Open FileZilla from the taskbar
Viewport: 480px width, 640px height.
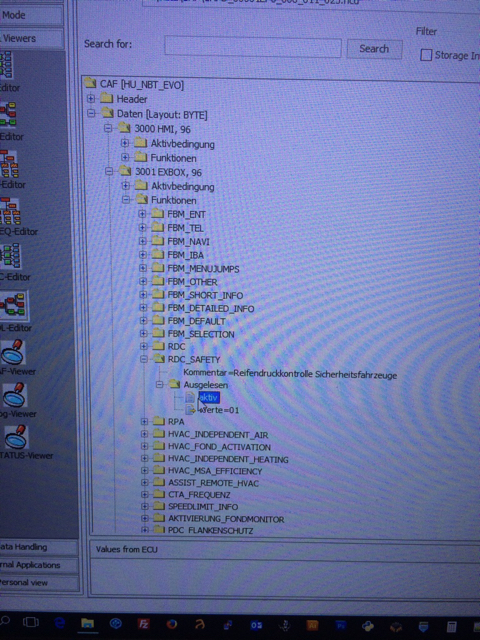143,624
